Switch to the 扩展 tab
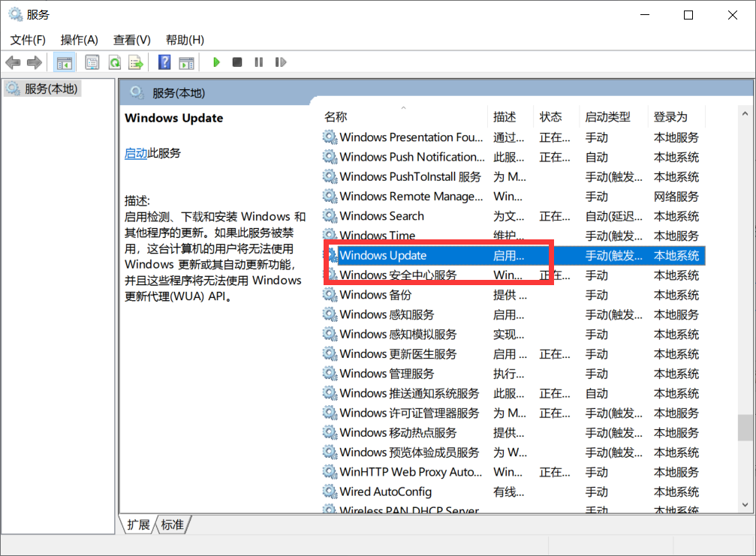Viewport: 756px width, 556px height. [x=138, y=524]
